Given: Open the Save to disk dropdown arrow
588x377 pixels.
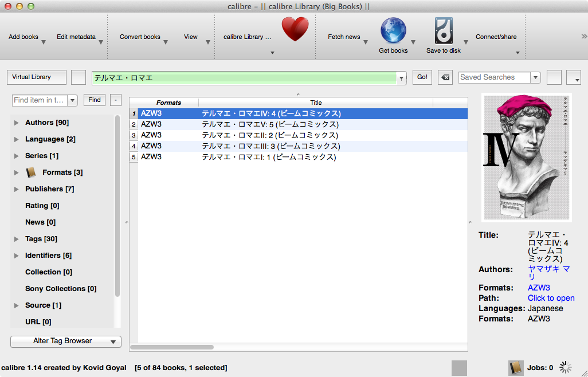Looking at the screenshot, I should point(466,42).
